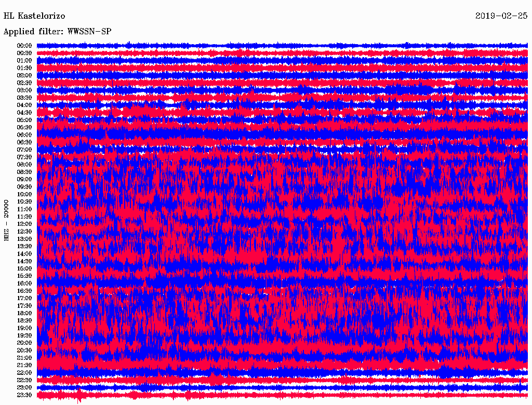Select the 10:00 time label

coord(24,194)
